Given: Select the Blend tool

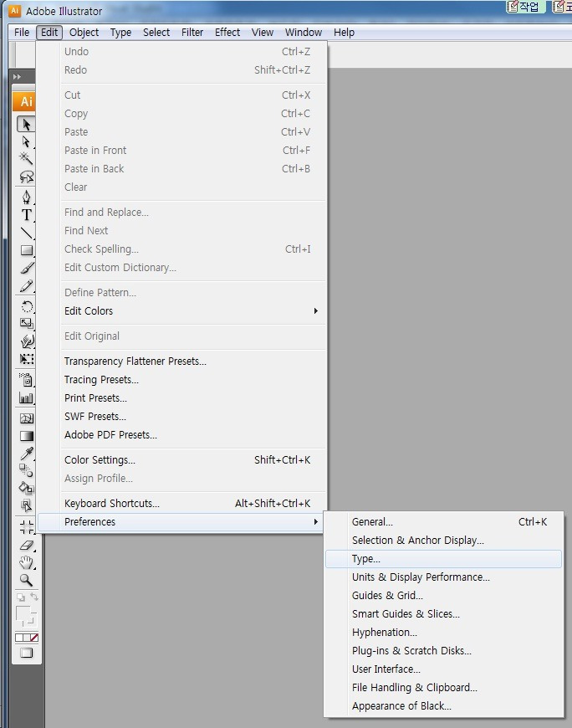Looking at the screenshot, I should coord(27,471).
